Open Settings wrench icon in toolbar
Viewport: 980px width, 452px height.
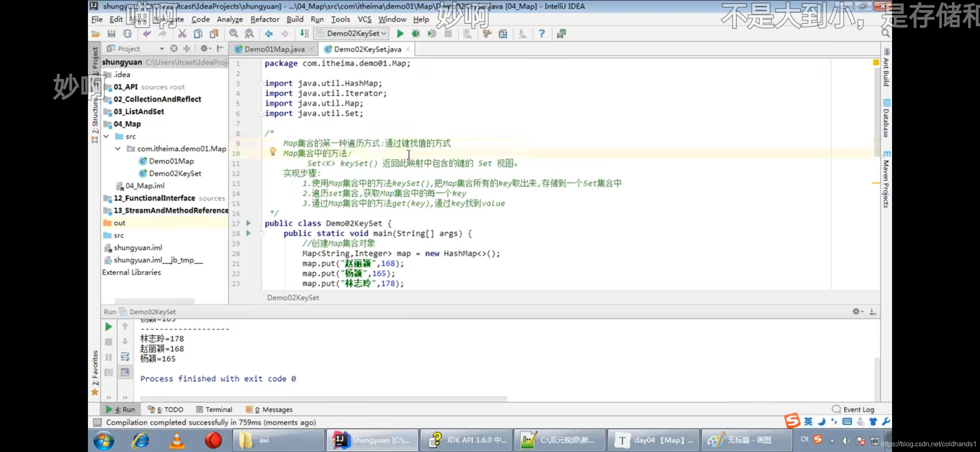[487, 34]
